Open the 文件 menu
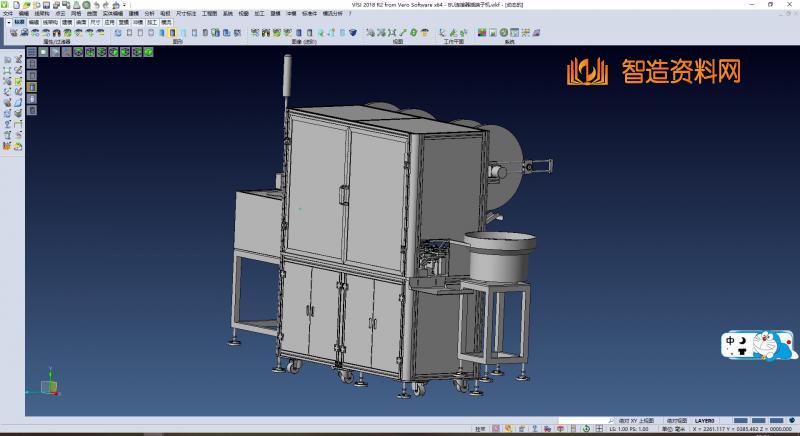800x436 pixels. 7,13
